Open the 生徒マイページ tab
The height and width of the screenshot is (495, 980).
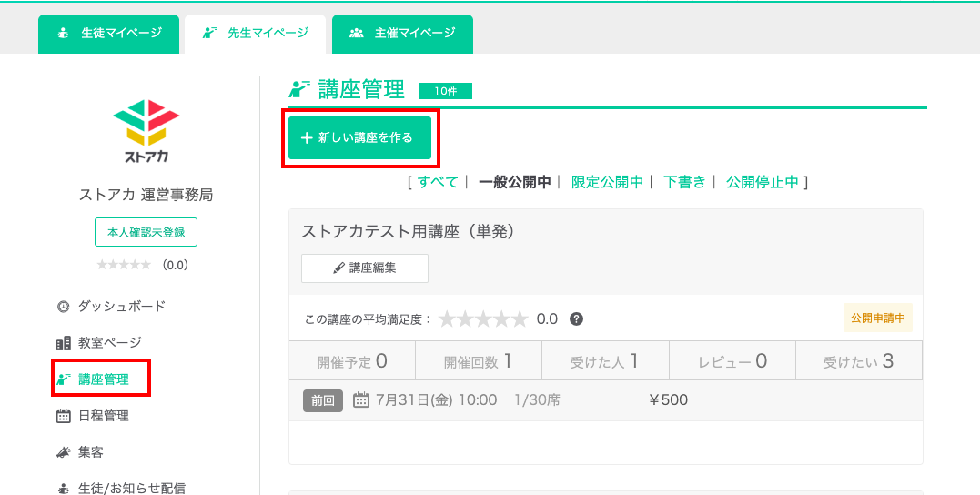point(109,34)
